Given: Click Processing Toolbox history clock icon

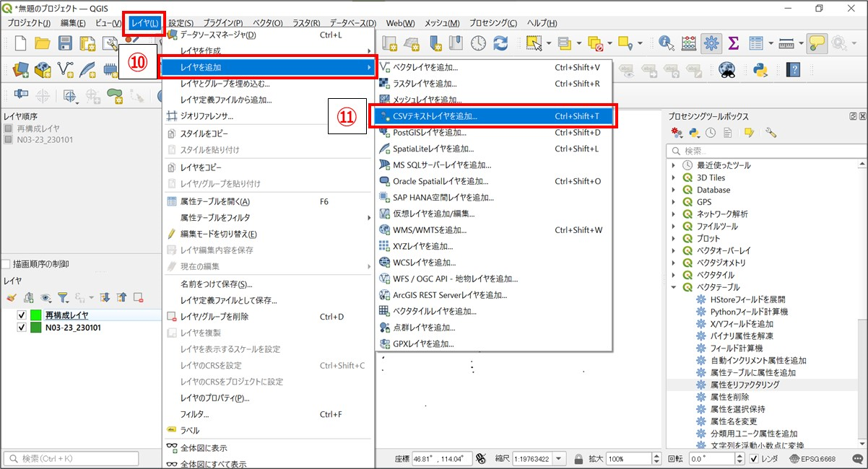Looking at the screenshot, I should pyautogui.click(x=711, y=133).
